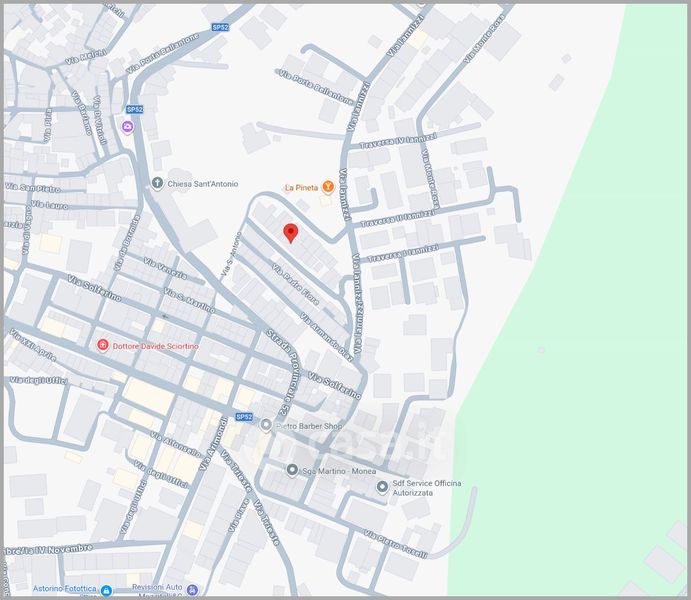691x600 pixels.
Task: Click the Via Armando Diaz street label
Action: click(327, 337)
